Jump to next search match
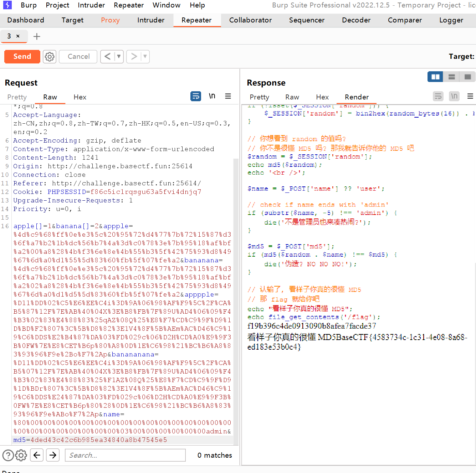476x473 pixels. [53, 455]
